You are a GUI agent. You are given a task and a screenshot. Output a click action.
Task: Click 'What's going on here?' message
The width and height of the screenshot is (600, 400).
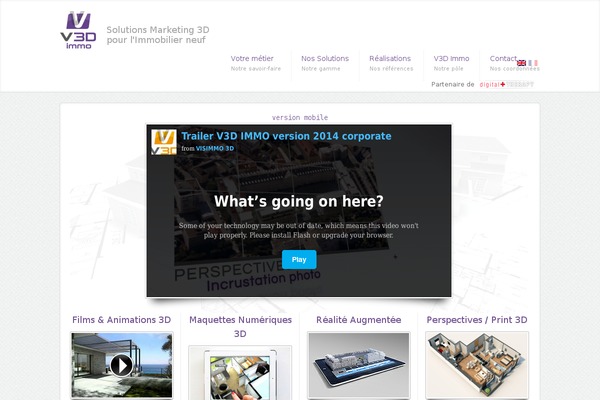[298, 201]
